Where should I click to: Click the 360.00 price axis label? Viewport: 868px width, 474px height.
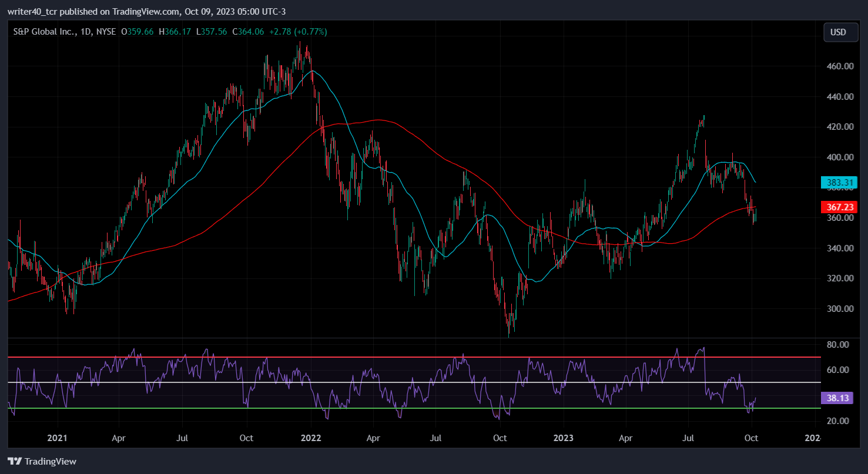pyautogui.click(x=840, y=218)
